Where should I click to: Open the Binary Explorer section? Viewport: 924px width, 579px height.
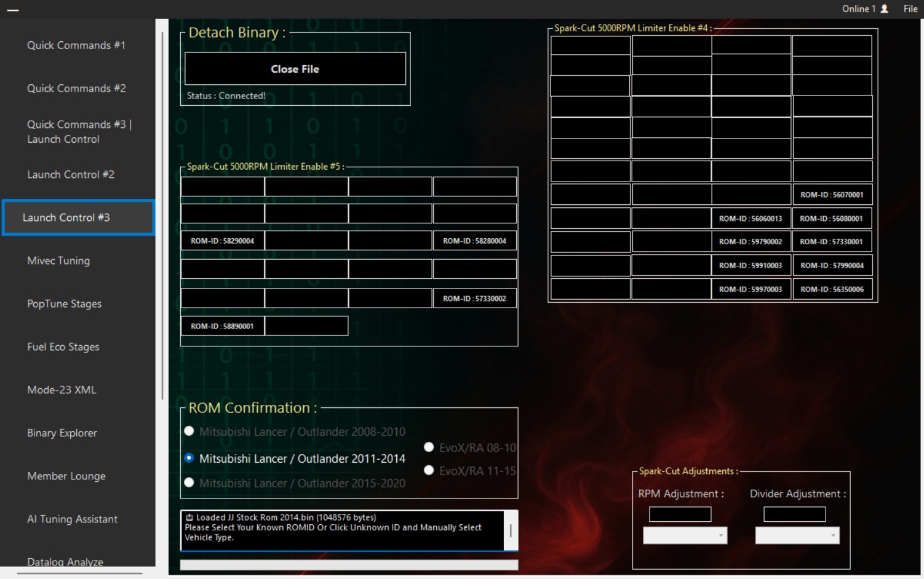[x=62, y=433]
